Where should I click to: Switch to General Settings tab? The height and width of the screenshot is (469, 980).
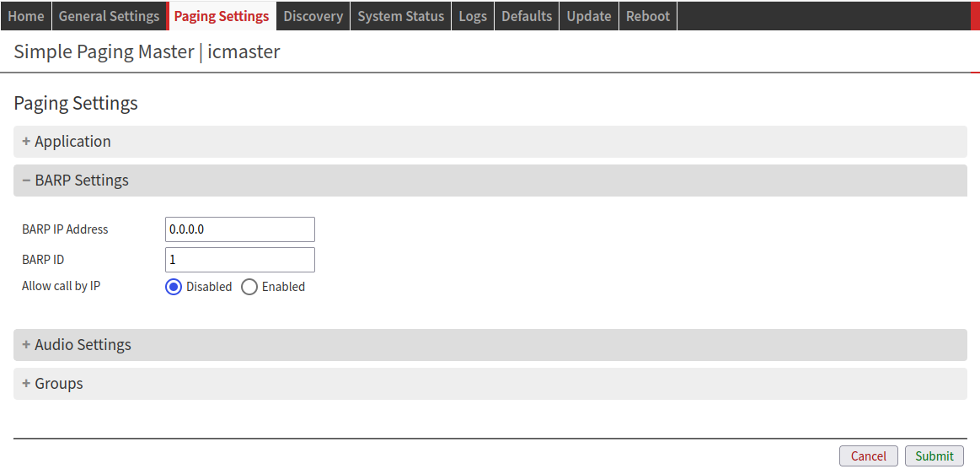(109, 16)
